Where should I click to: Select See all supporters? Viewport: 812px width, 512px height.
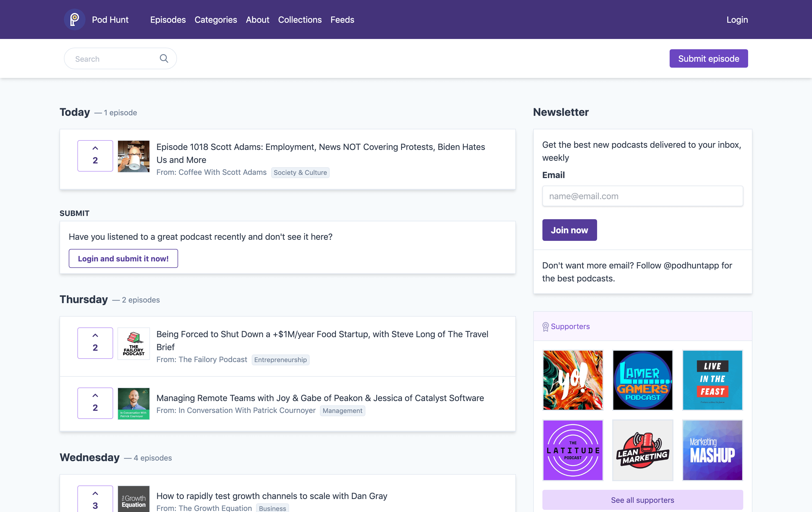click(x=642, y=500)
